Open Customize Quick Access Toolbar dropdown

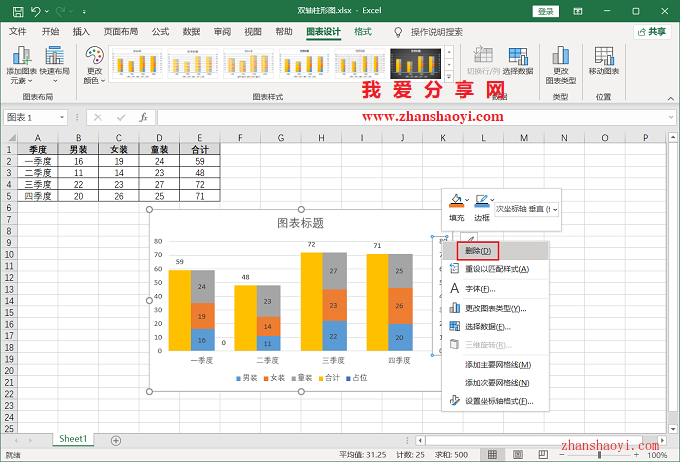(x=84, y=11)
